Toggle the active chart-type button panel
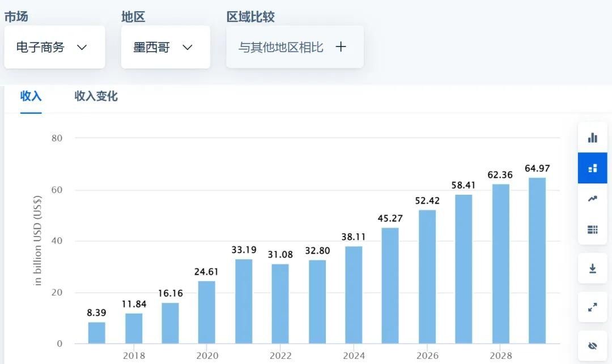The height and width of the screenshot is (364, 612). pos(592,168)
